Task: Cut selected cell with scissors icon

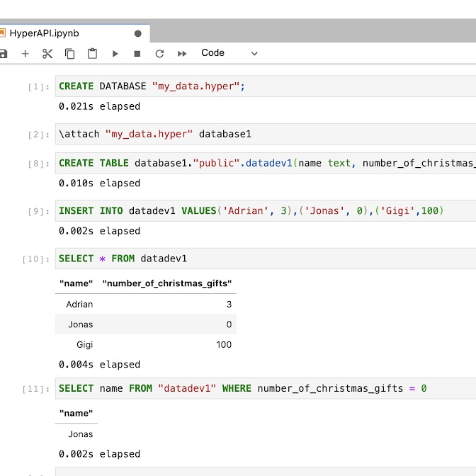Action: click(47, 53)
